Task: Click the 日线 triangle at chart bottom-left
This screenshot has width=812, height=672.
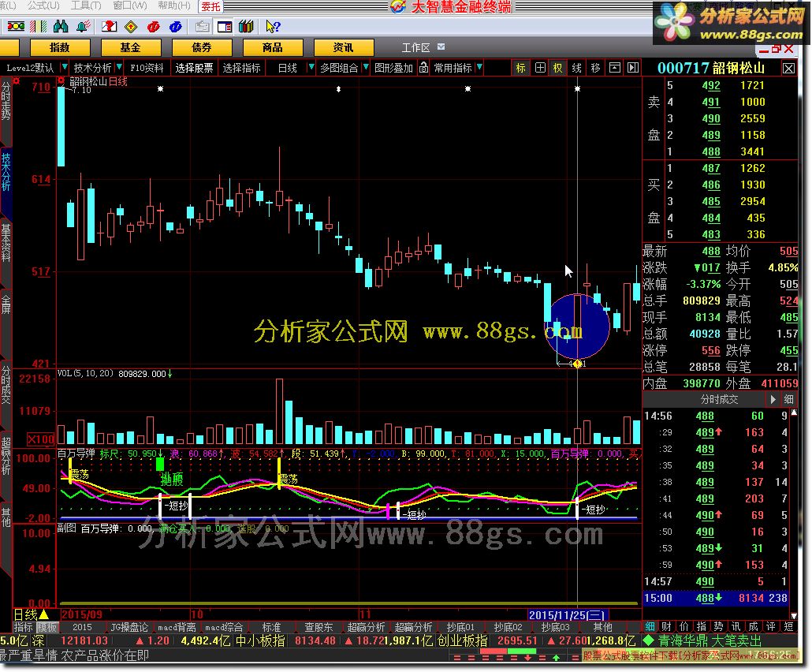Action: pos(43,614)
